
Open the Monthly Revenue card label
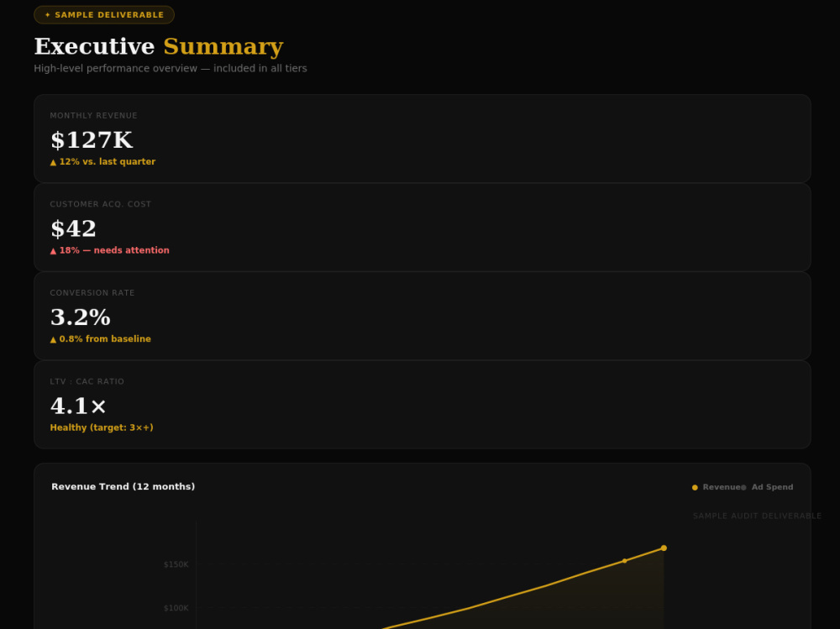[x=94, y=116]
